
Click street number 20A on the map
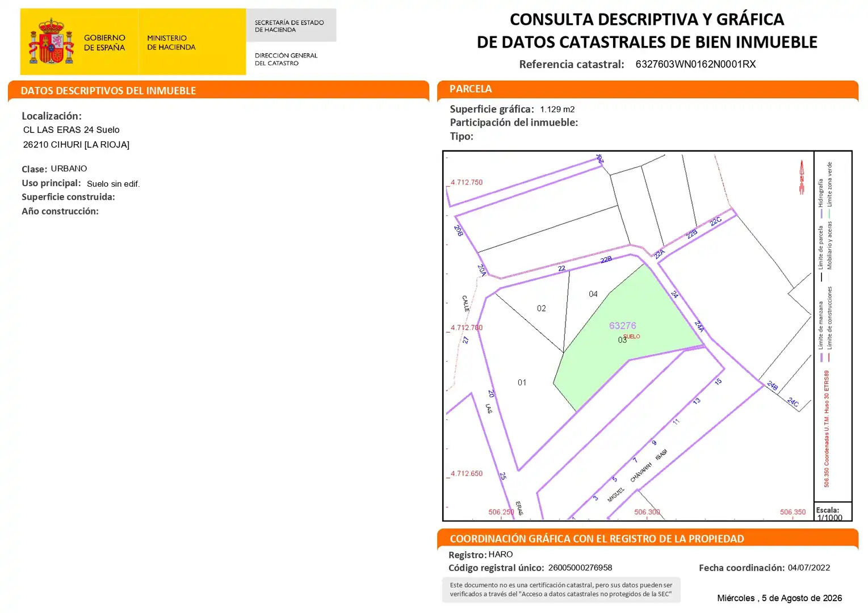[481, 270]
